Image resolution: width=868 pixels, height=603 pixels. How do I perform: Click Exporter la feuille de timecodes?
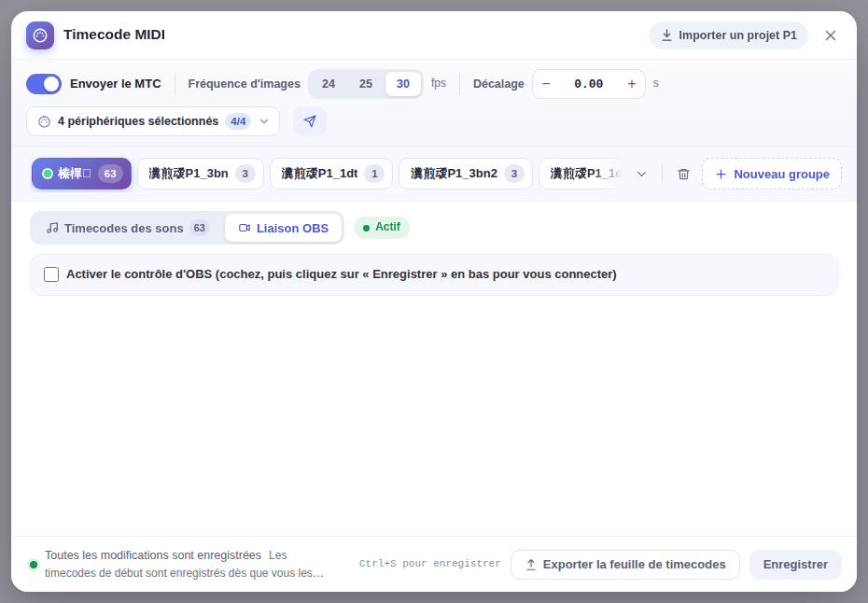point(625,565)
